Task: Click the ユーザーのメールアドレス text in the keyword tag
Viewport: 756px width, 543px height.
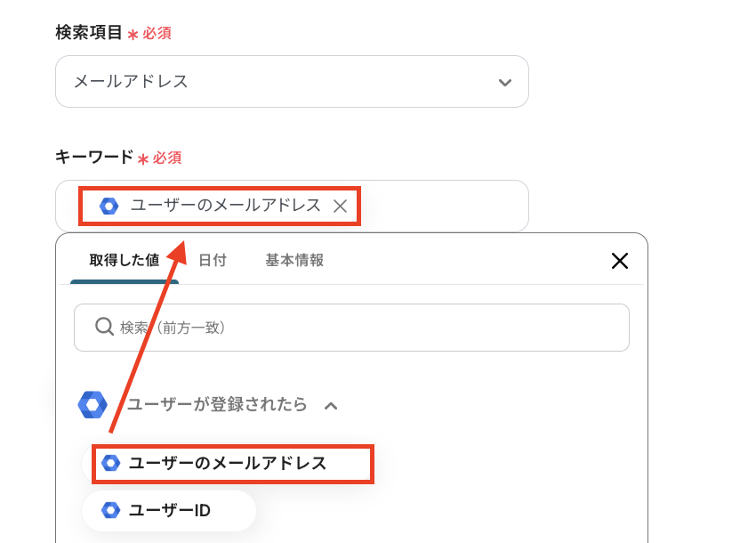Action: point(226,206)
